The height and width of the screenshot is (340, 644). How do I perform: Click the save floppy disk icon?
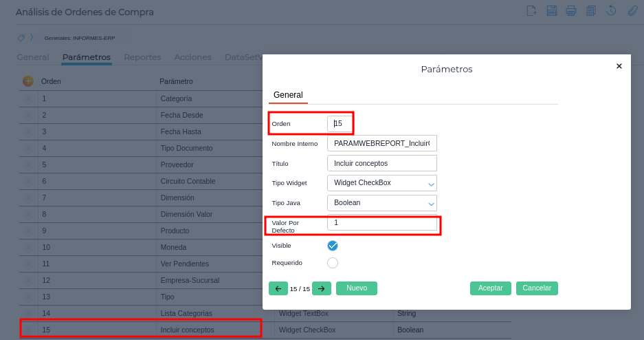coord(551,10)
